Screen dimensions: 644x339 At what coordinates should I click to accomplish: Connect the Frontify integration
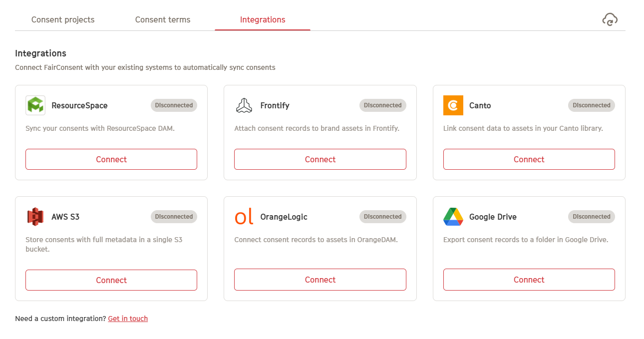click(x=320, y=159)
